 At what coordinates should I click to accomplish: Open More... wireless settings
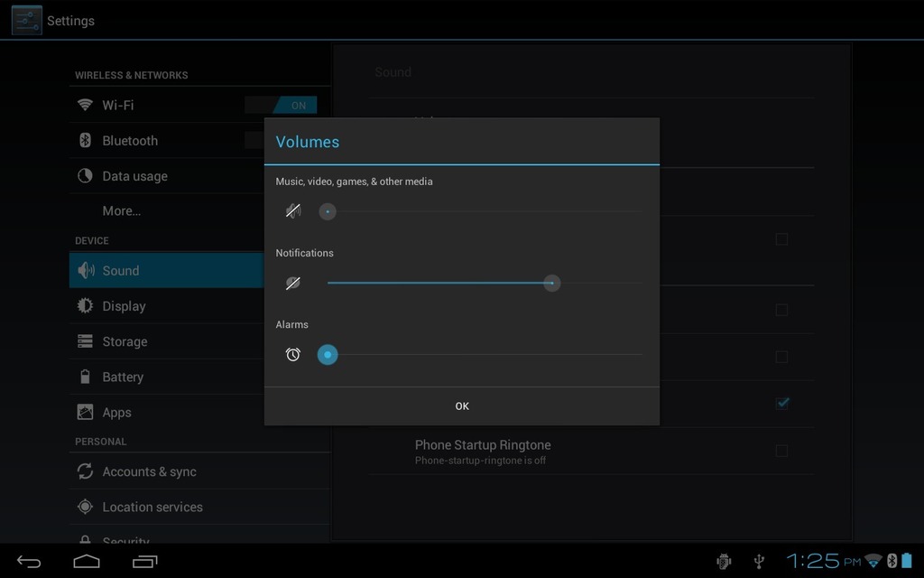[167, 211]
